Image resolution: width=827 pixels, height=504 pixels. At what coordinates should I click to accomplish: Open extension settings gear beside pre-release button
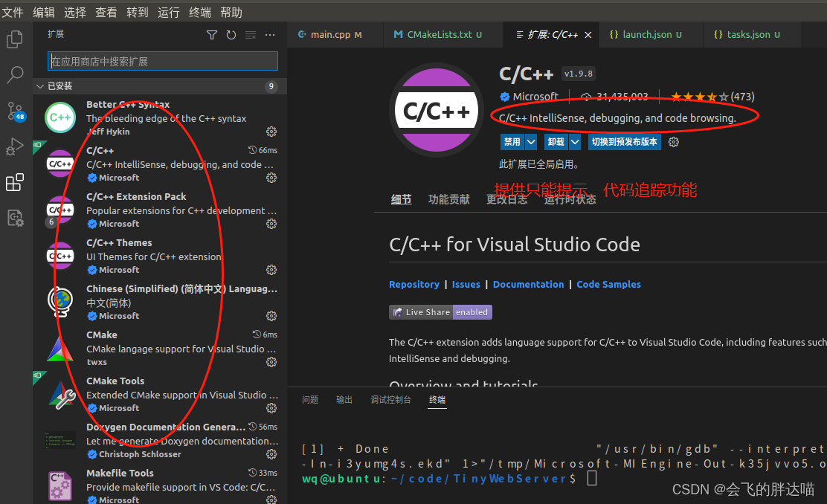click(674, 142)
